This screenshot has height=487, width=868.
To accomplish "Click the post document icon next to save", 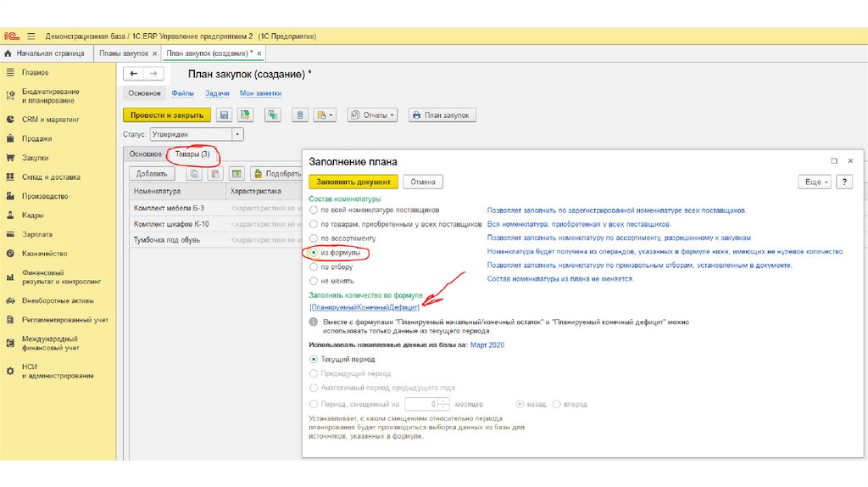I will (245, 115).
